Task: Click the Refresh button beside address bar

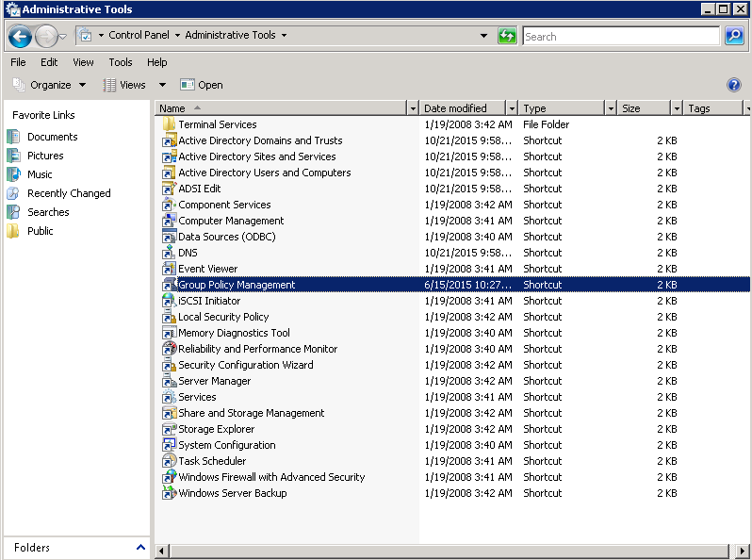Action: 507,36
